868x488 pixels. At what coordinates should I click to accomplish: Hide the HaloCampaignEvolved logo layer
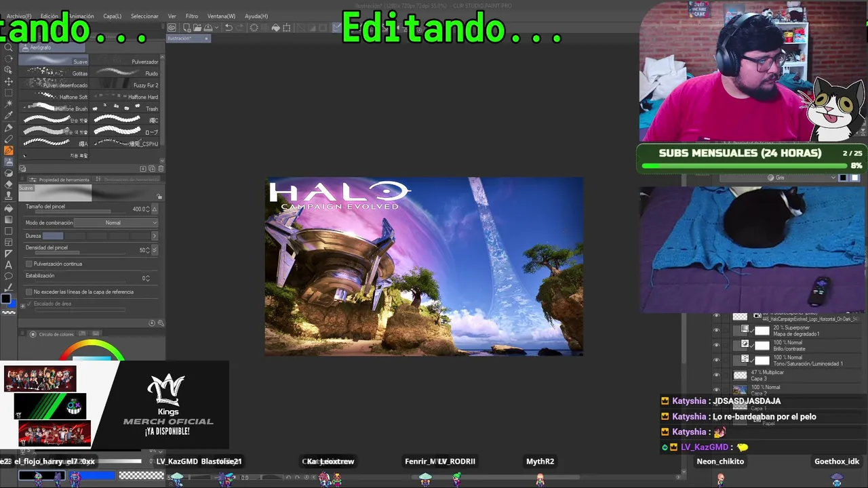pyautogui.click(x=716, y=316)
